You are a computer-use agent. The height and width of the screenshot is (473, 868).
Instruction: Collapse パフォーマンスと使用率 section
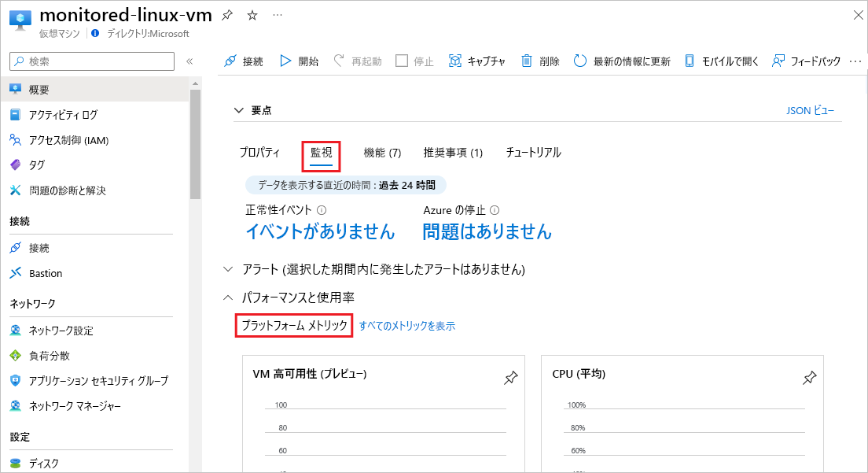pos(227,297)
